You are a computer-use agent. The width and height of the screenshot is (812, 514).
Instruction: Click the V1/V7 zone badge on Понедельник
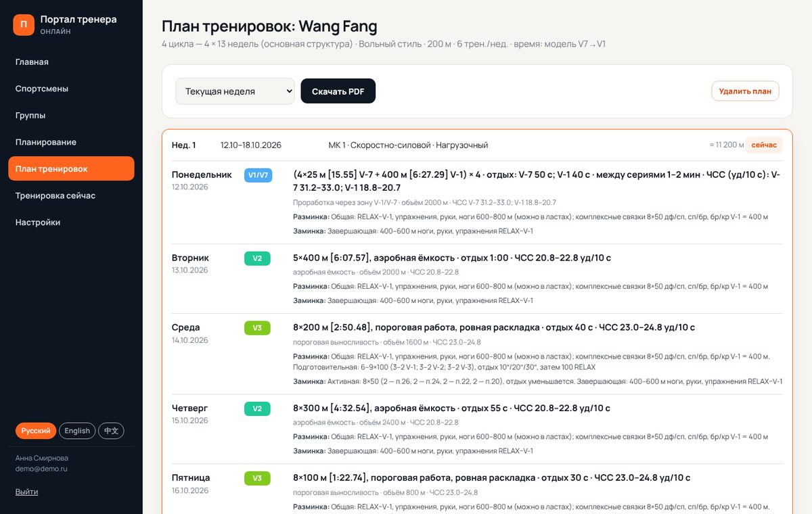click(258, 175)
